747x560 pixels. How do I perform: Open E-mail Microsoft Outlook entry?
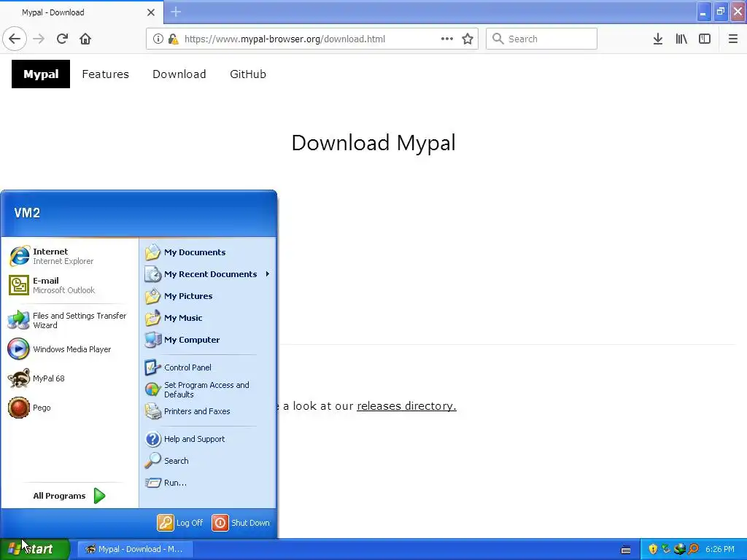click(69, 285)
